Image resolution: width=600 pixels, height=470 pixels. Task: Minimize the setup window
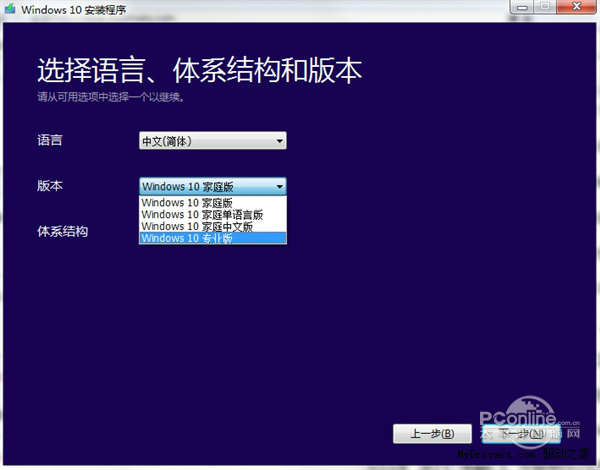point(522,7)
